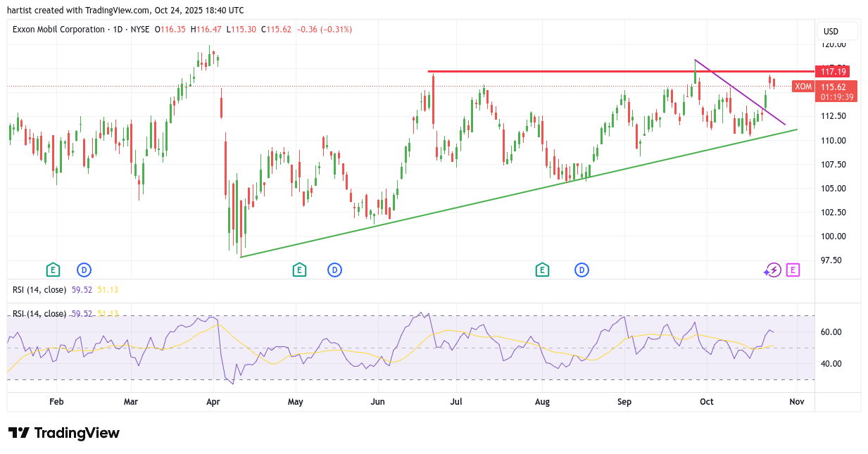The width and height of the screenshot is (868, 454).
Task: Click the first green E earnings marker near February
Action: 52,270
